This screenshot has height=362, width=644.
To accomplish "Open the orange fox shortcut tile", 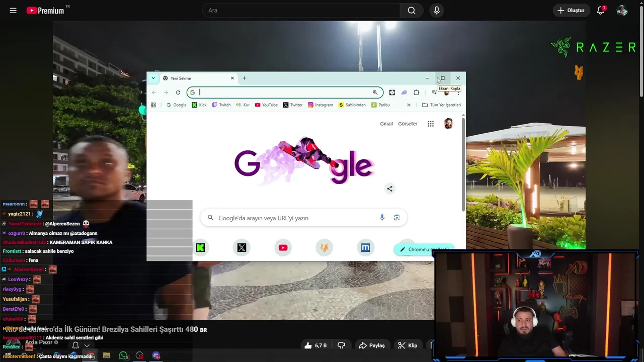I will click(x=325, y=247).
